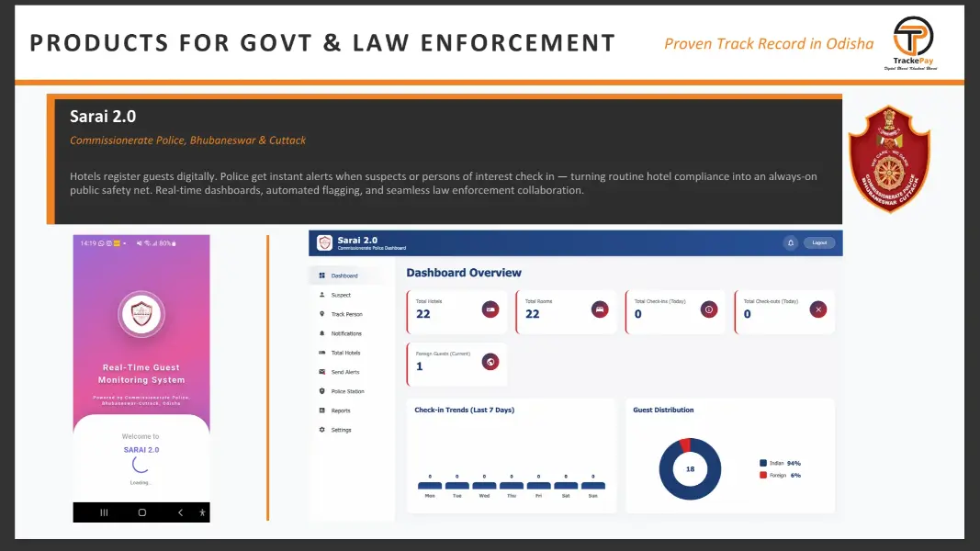This screenshot has height=551, width=980.
Task: Click the donut chart center showing 18
Action: 690,468
